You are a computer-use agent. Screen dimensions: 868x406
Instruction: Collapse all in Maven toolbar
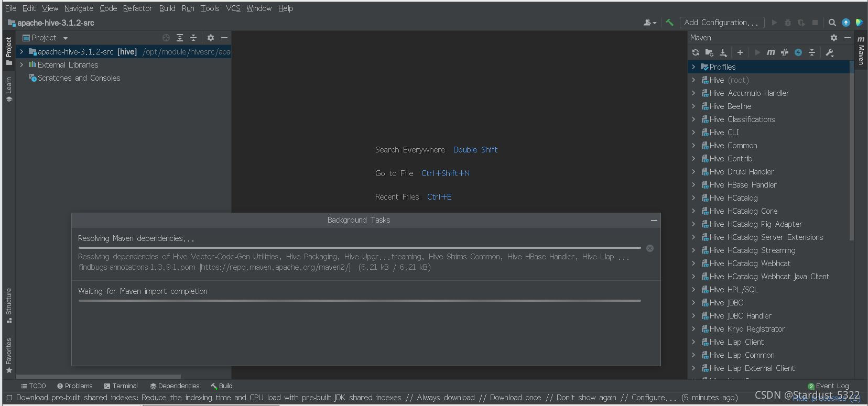tap(812, 52)
